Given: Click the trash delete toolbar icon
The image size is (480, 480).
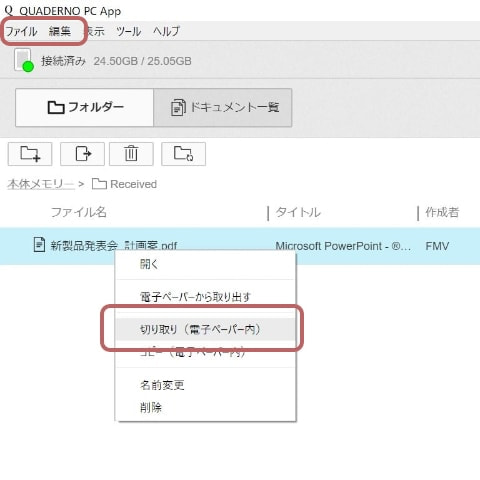Looking at the screenshot, I should pyautogui.click(x=131, y=154).
